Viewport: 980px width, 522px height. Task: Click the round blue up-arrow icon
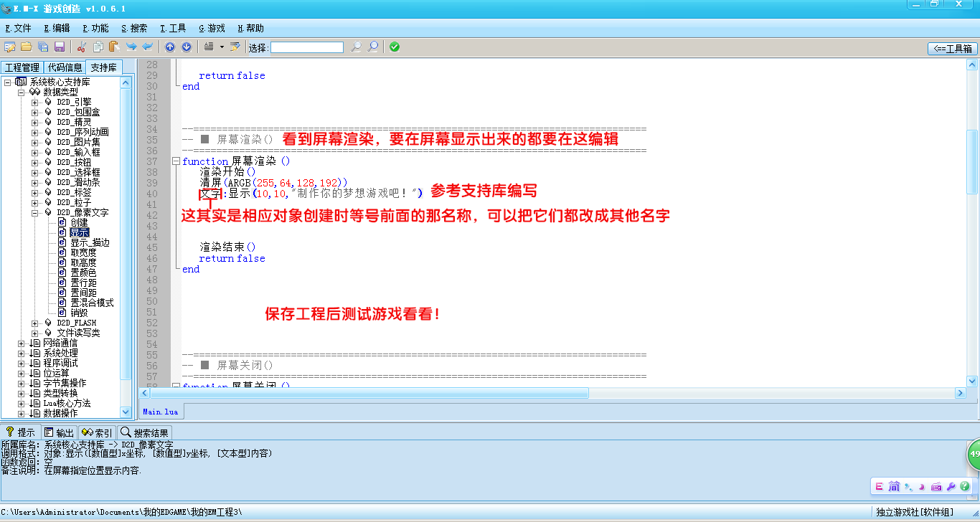(170, 47)
